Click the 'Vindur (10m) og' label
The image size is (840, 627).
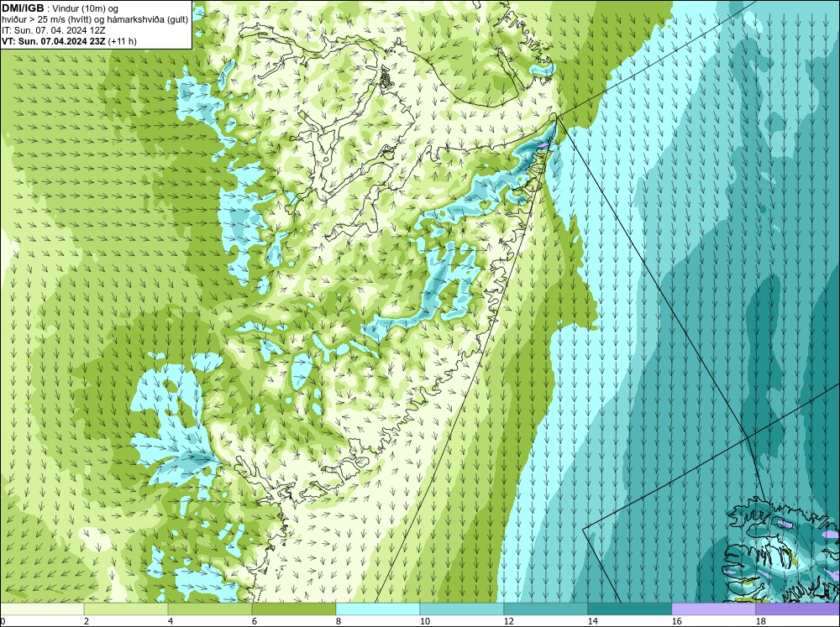pos(86,8)
